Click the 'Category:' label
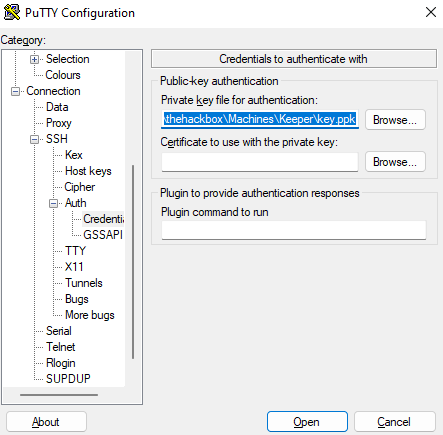This screenshot has height=435, width=443. 23,40
